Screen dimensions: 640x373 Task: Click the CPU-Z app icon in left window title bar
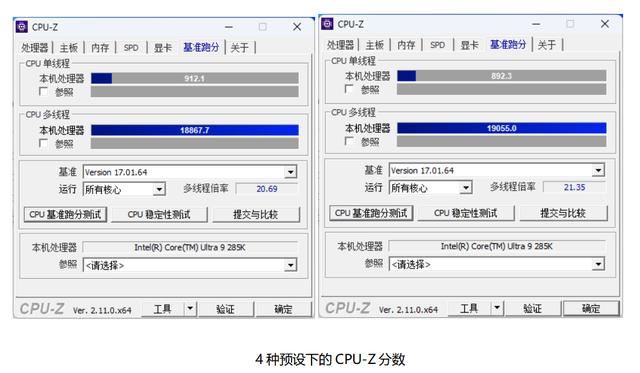click(22, 27)
